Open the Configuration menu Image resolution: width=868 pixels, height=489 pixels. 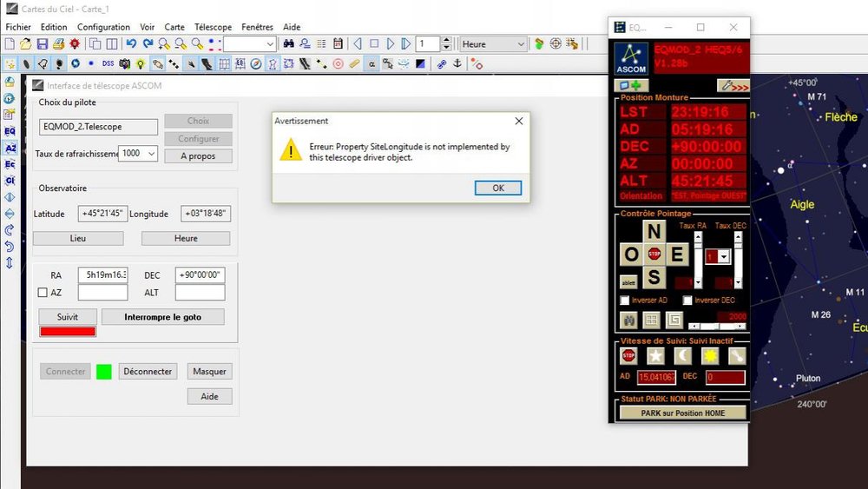pyautogui.click(x=103, y=27)
